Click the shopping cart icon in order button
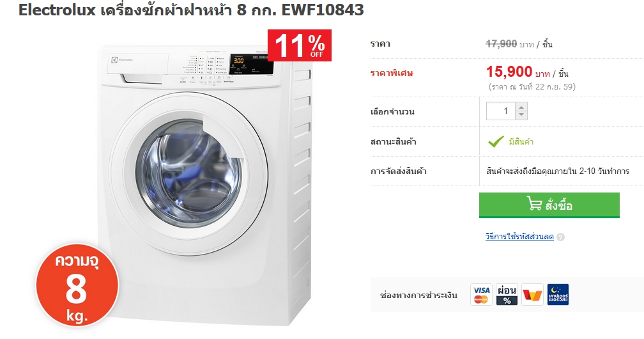This screenshot has width=644, height=339. 534,203
